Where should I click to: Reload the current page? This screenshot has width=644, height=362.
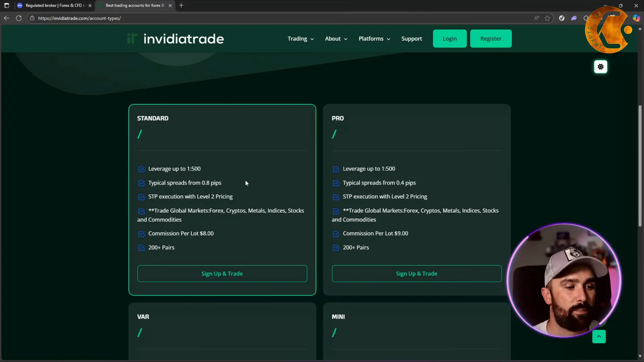coord(19,18)
